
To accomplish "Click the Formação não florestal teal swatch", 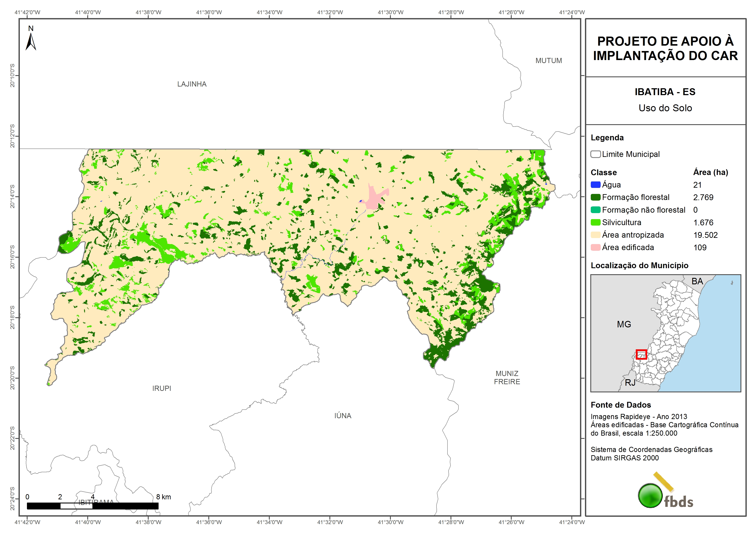I will [595, 210].
